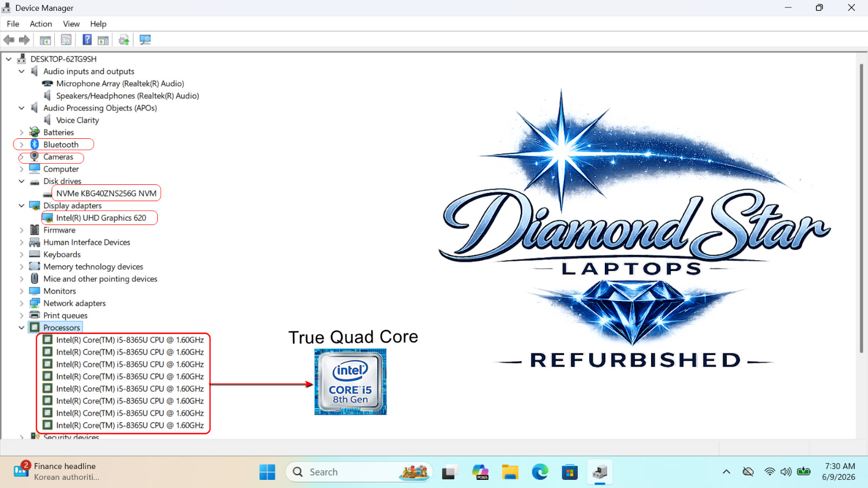Screen dimensions: 868x488
Task: Click Scan for hardware changes monitor icon
Action: [x=145, y=40]
